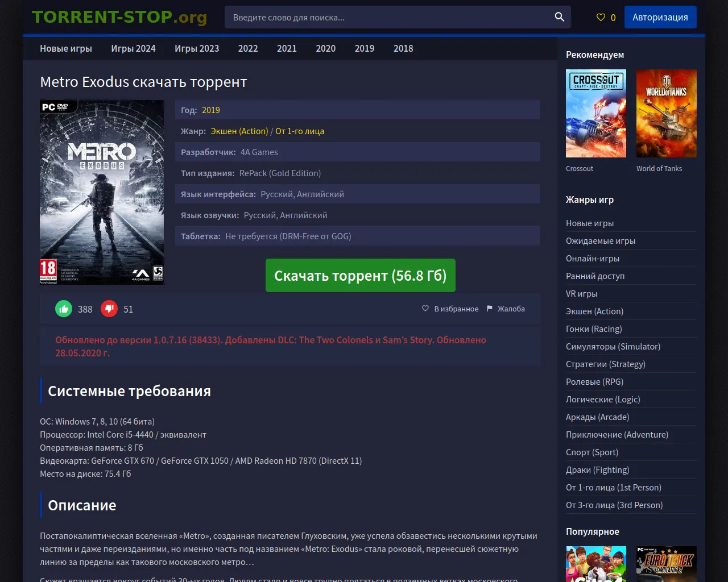Screen dimensions: 728x582
Task: Click the Системные требования heading
Action: click(x=129, y=391)
